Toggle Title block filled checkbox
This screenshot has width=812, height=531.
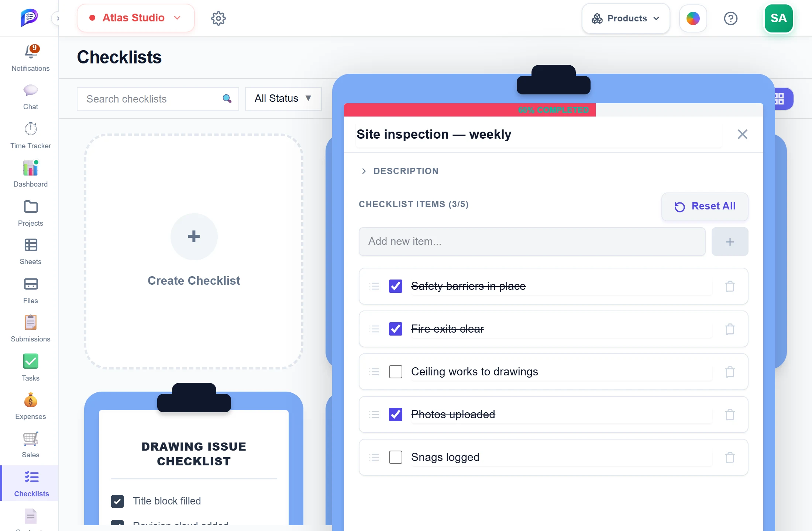pos(117,502)
